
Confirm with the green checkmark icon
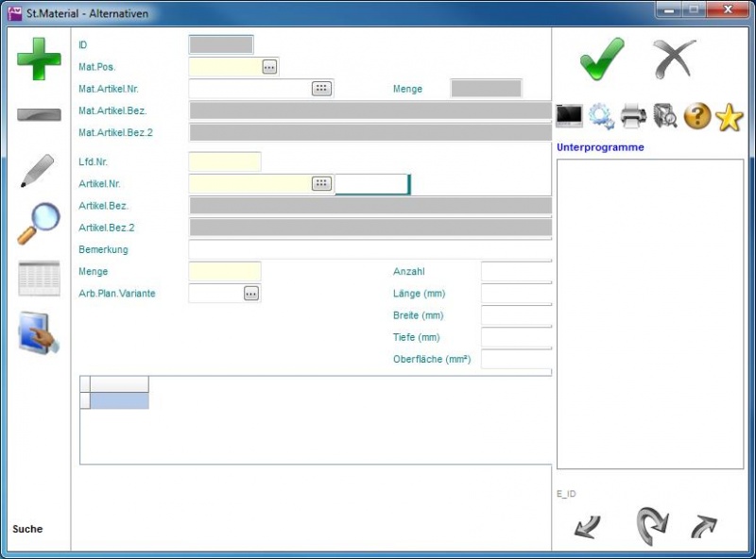[602, 59]
